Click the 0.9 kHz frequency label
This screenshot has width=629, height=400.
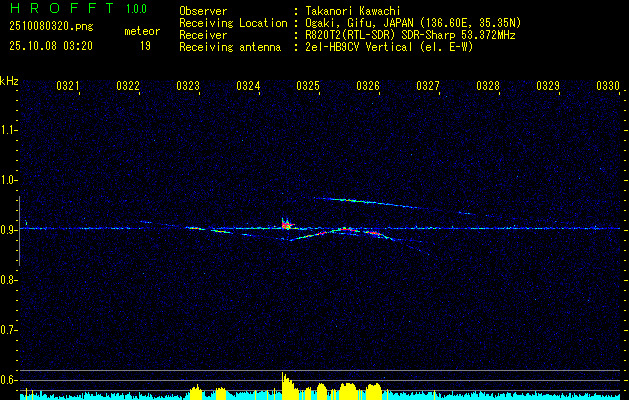[8, 230]
